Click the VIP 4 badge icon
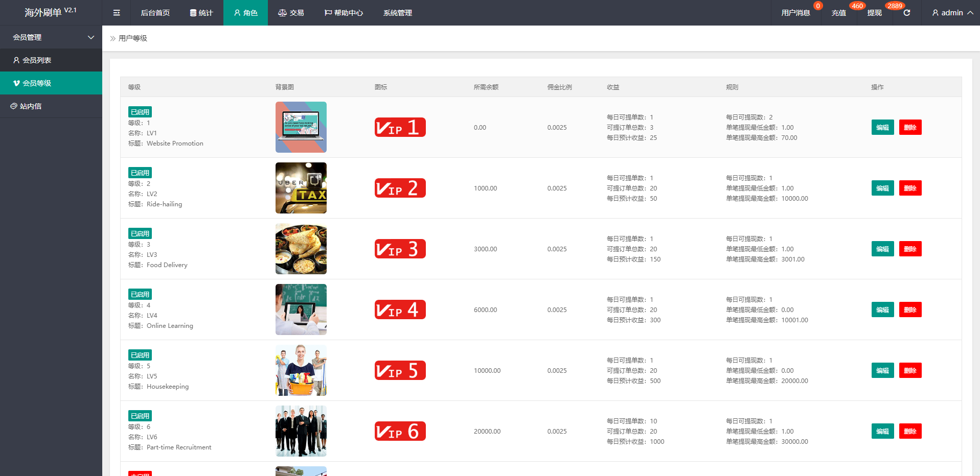This screenshot has height=476, width=980. pyautogui.click(x=400, y=310)
